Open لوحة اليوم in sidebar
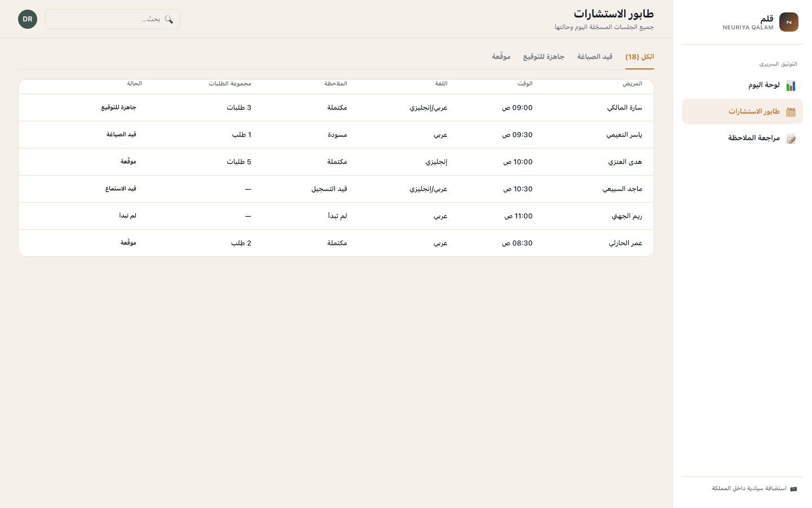Viewport: 812px width, 508px height. tap(742, 85)
